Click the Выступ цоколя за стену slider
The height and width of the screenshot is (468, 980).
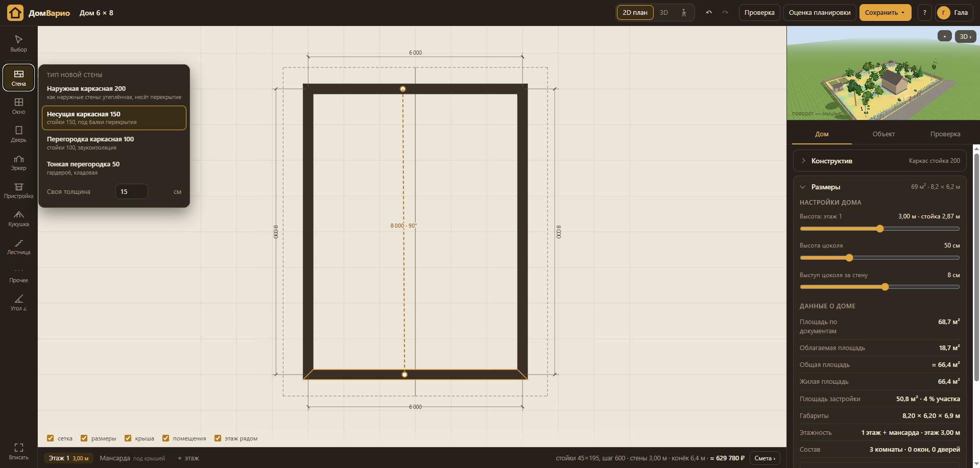click(879, 287)
